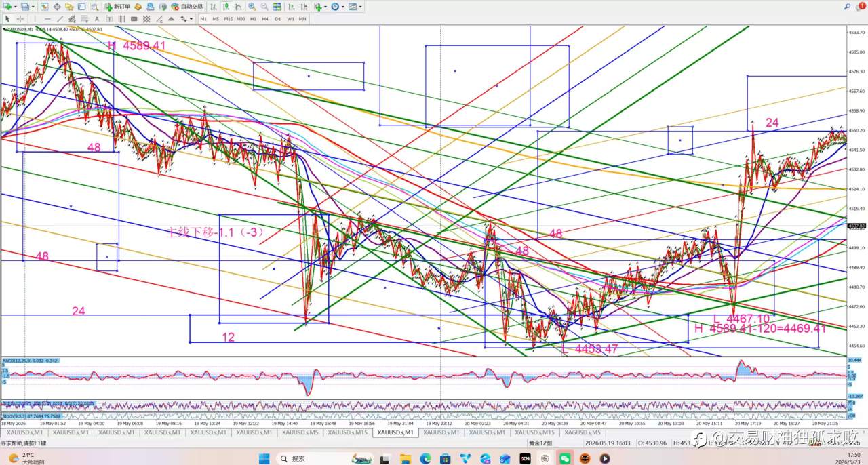Choose the text label (A) tool
This screenshot has width=868, height=465.
tap(96, 19)
